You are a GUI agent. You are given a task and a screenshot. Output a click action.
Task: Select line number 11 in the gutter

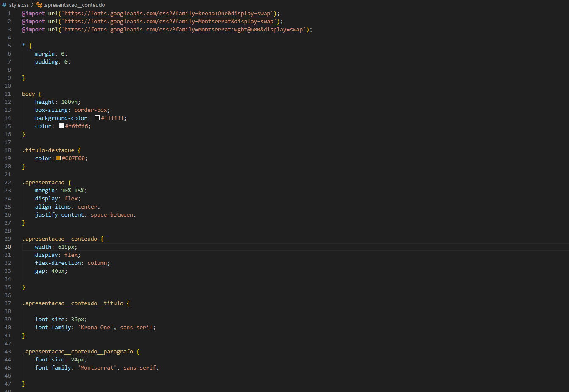coord(8,94)
